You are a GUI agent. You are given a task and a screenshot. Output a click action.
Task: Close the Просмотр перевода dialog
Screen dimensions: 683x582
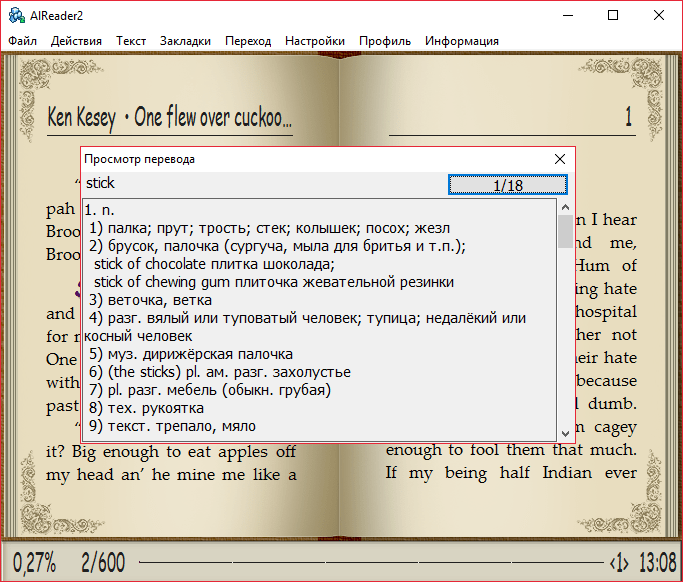(x=560, y=159)
